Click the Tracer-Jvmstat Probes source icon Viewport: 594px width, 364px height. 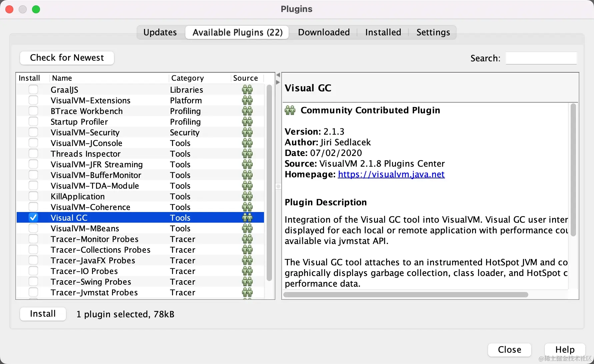(x=247, y=292)
